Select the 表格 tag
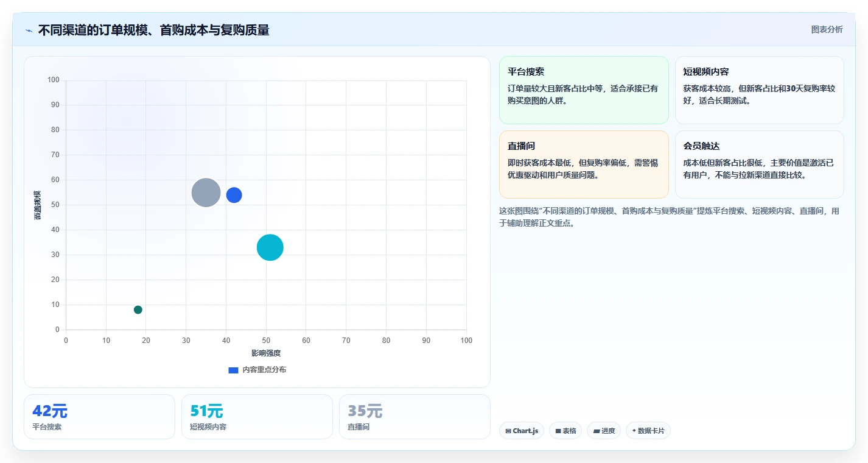The height and width of the screenshot is (463, 868). point(565,431)
